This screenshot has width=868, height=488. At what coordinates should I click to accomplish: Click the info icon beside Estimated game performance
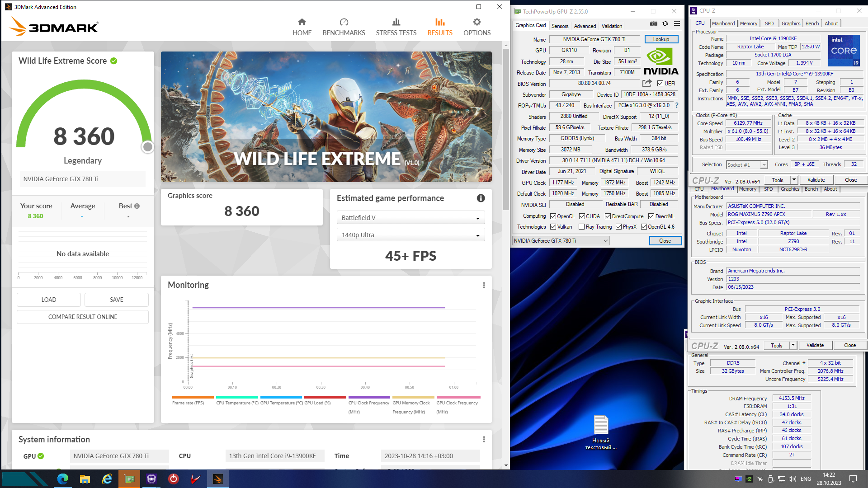pos(481,198)
